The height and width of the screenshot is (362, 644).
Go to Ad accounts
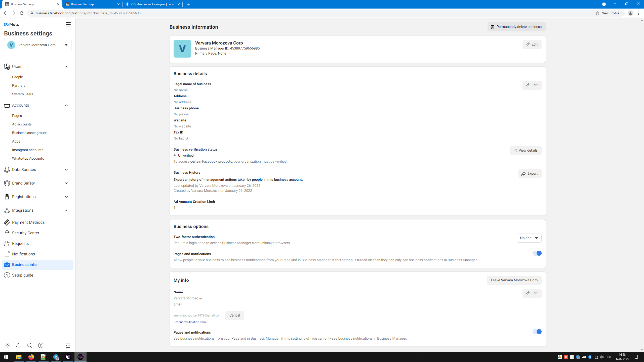point(22,124)
